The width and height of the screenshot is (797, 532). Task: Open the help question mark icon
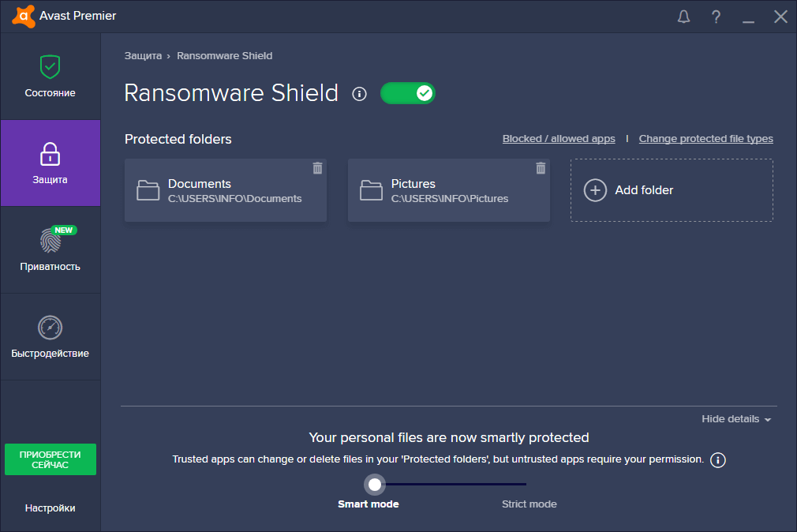[x=717, y=17]
